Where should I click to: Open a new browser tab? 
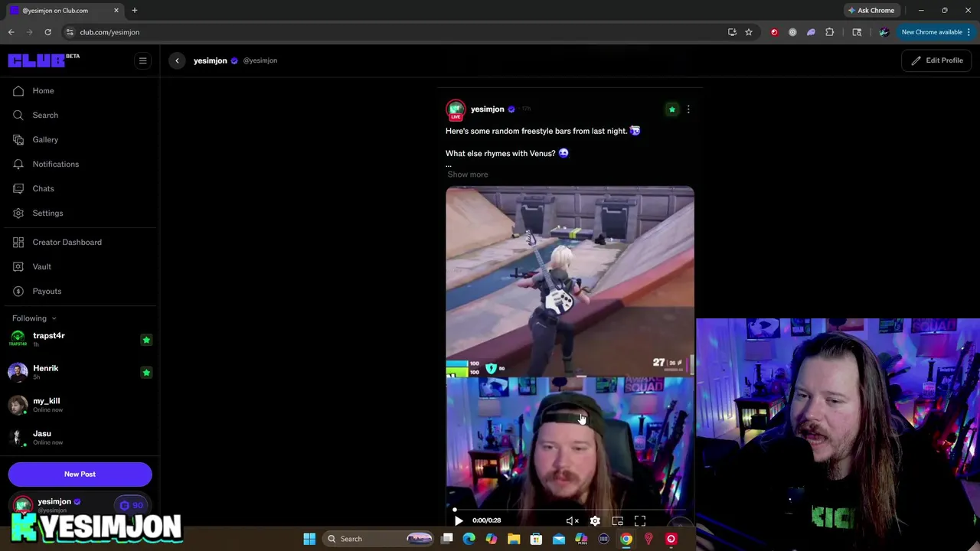[x=135, y=11]
